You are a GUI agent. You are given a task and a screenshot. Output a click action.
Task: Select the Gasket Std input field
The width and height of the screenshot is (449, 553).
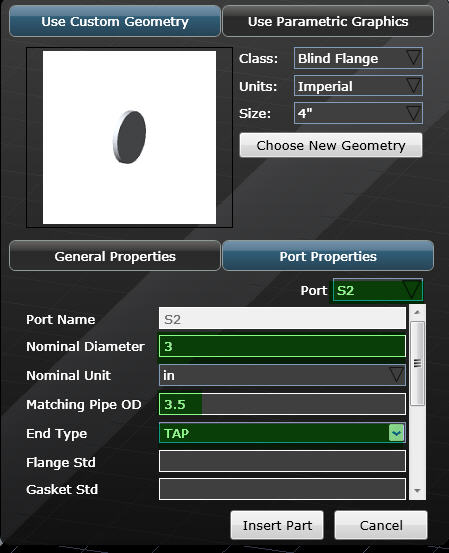pyautogui.click(x=282, y=489)
